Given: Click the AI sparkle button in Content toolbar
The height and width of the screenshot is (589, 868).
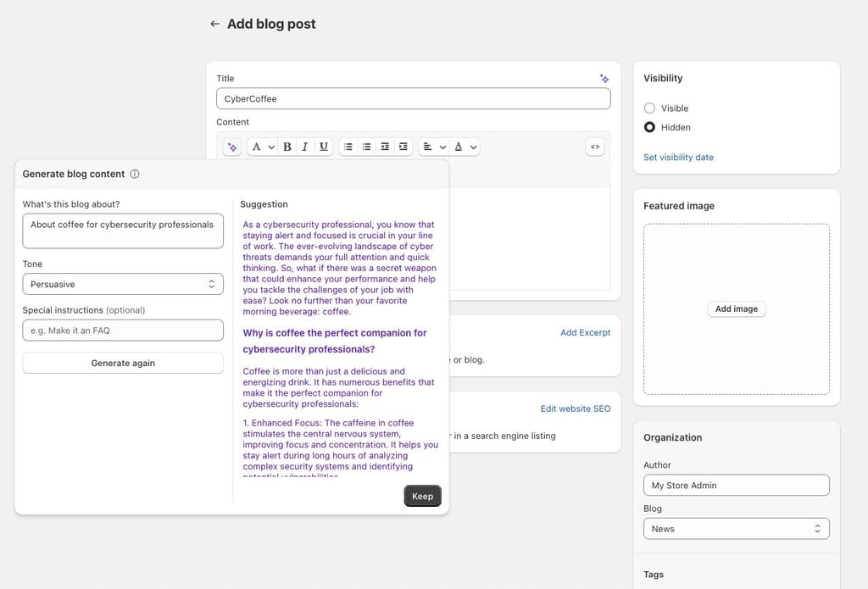Looking at the screenshot, I should [x=232, y=147].
